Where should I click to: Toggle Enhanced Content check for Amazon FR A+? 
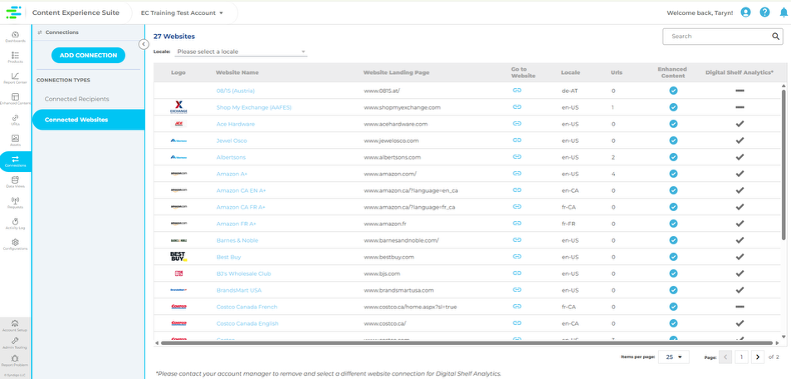[673, 223]
